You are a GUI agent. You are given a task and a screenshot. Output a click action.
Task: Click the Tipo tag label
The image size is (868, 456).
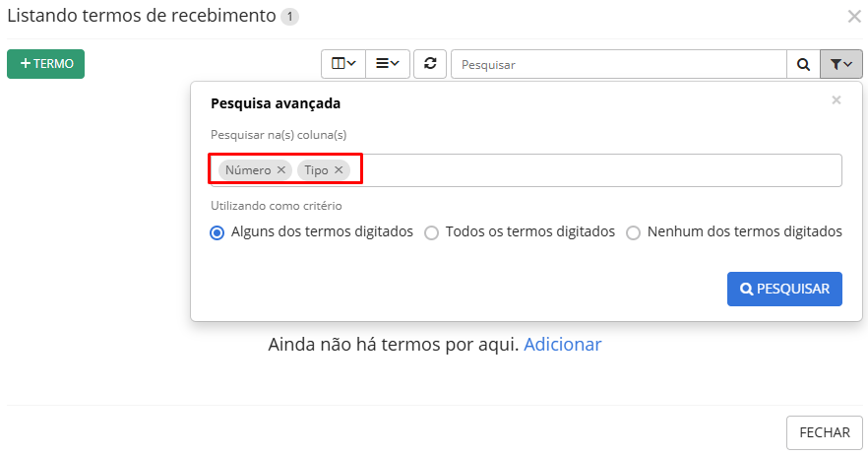pyautogui.click(x=316, y=170)
